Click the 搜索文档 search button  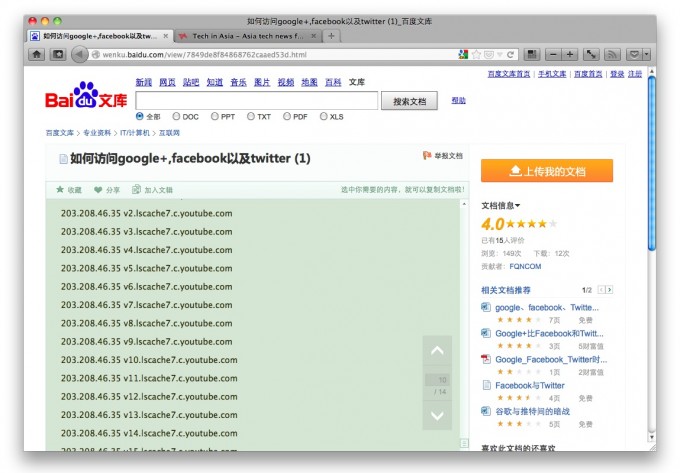[x=409, y=101]
